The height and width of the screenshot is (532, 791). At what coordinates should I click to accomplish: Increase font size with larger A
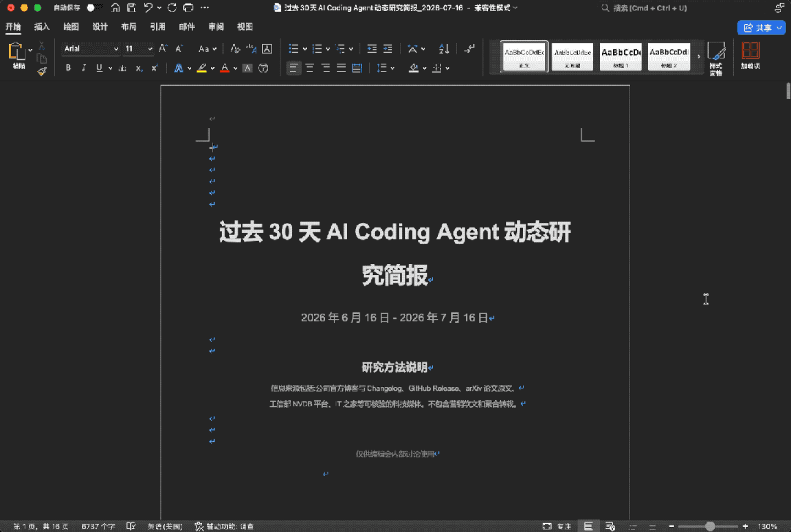pos(163,49)
